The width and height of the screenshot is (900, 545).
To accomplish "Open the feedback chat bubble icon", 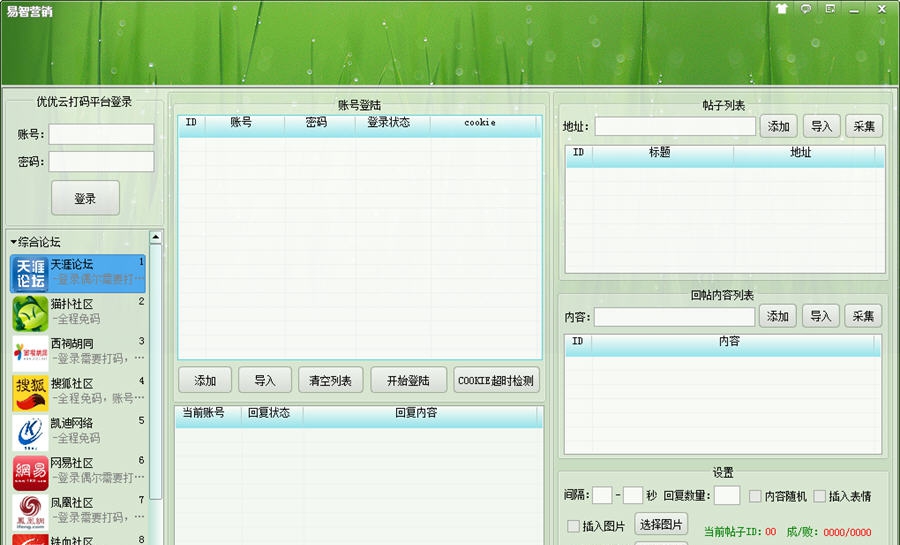I will coord(806,9).
